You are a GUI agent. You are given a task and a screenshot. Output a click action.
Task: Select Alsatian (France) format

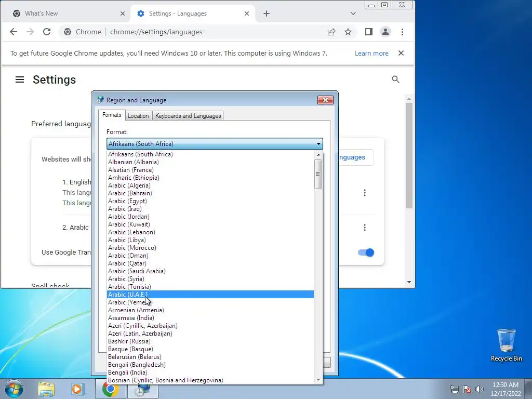[210, 170]
